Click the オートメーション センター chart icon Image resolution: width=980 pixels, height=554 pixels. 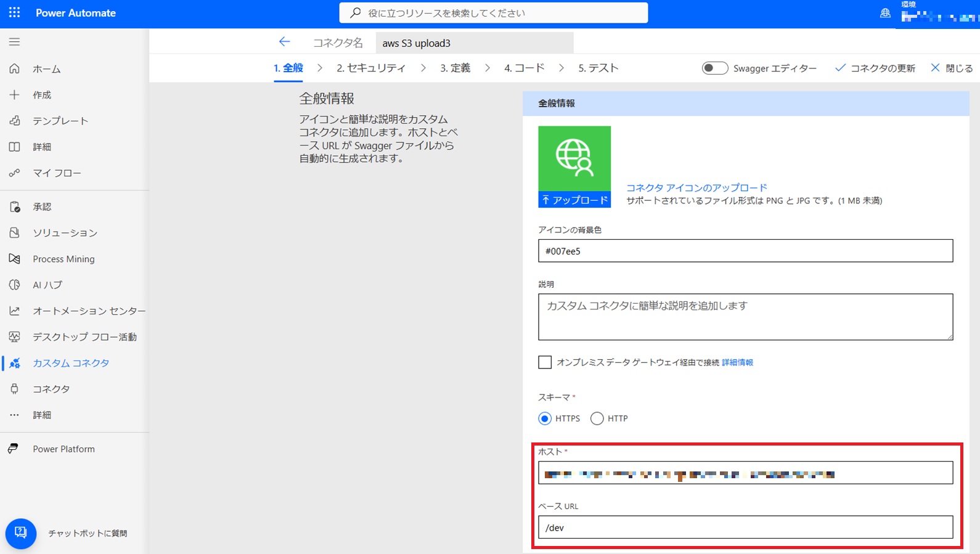(x=14, y=311)
